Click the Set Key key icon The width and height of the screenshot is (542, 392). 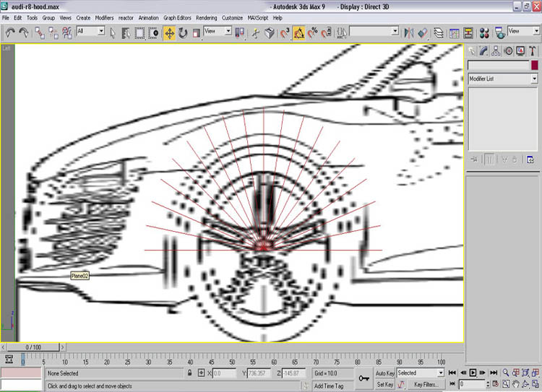[365, 378]
